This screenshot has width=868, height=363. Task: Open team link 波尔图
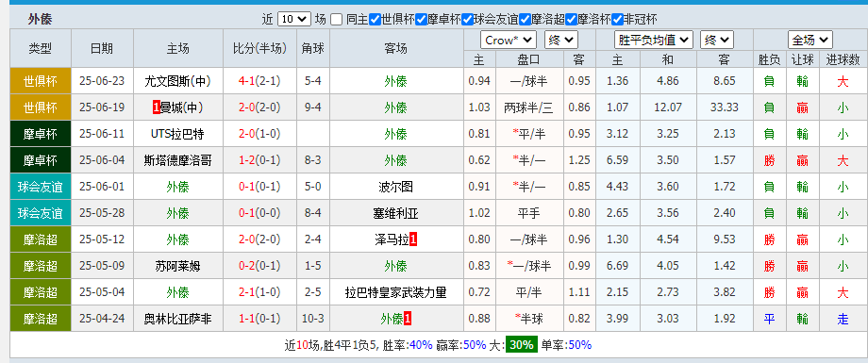[395, 187]
